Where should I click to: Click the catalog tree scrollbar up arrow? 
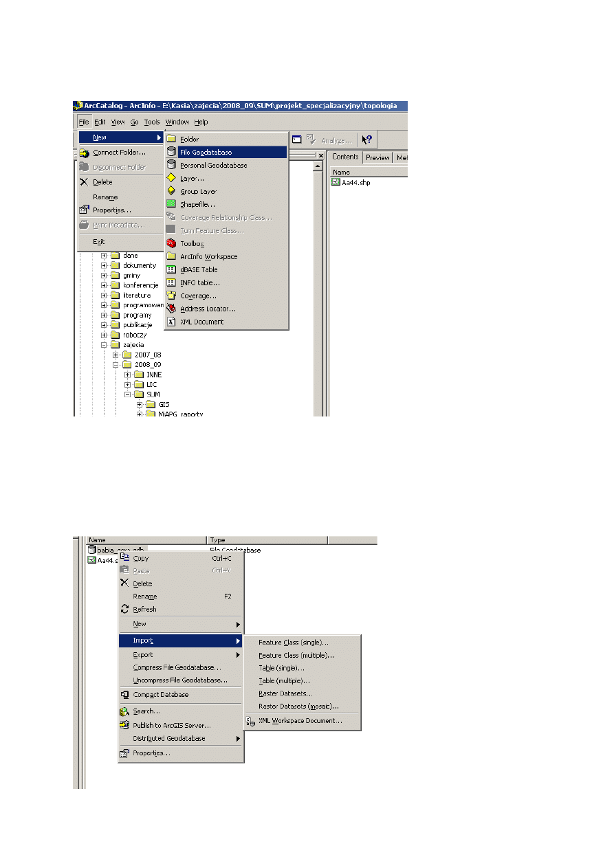click(318, 166)
